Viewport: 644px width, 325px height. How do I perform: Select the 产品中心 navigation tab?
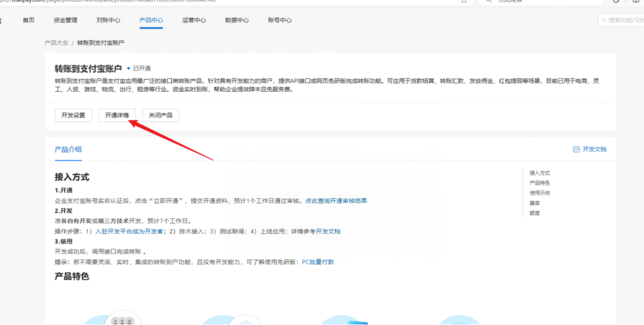click(x=151, y=20)
